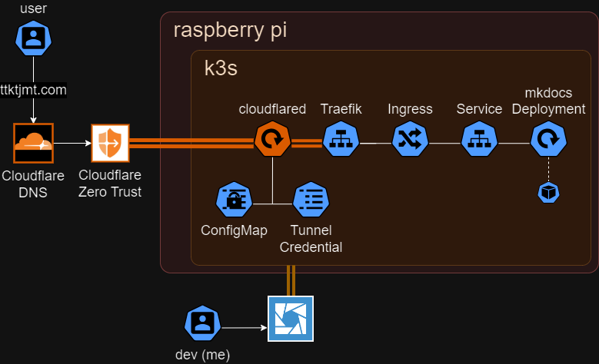
Task: Select the Traefik service icon
Action: [x=341, y=139]
